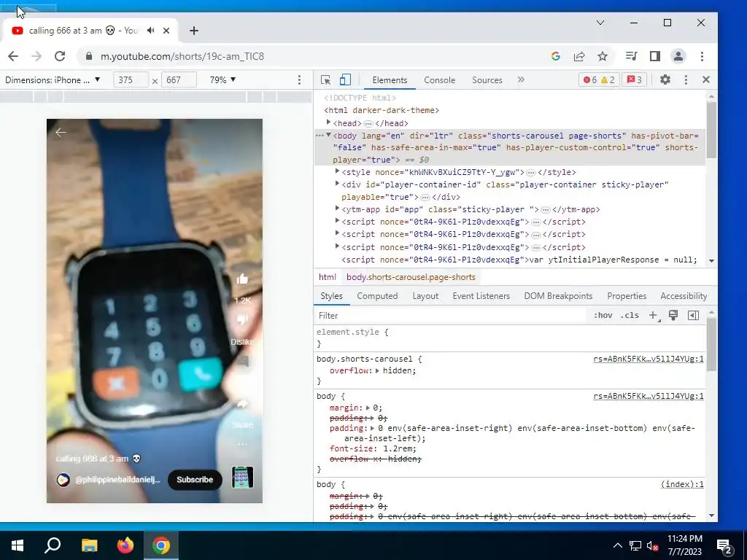Screen dimensions: 747x560
Task: Toggle computed styles sidebar icon
Action: click(693, 315)
